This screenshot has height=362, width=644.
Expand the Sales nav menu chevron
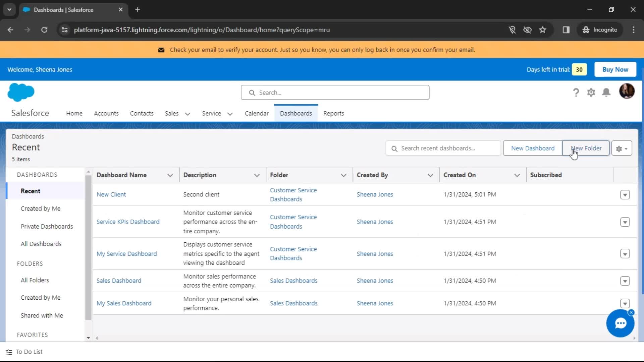tap(187, 114)
